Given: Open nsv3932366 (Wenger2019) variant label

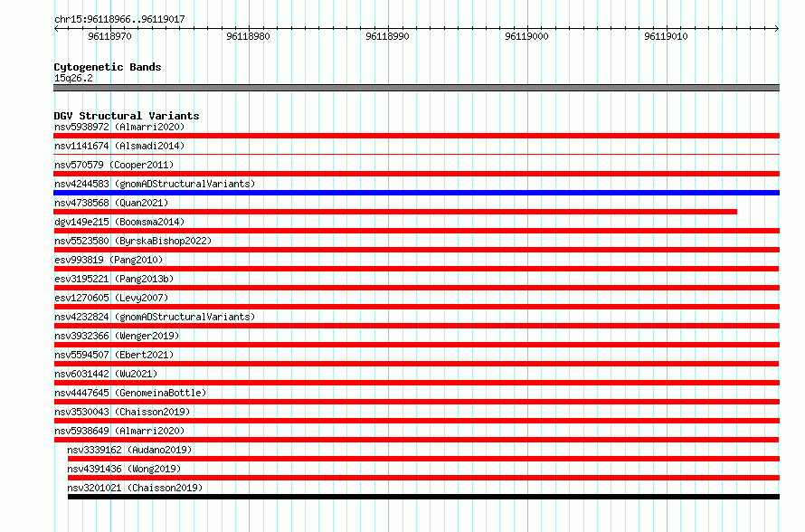Looking at the screenshot, I should [117, 336].
